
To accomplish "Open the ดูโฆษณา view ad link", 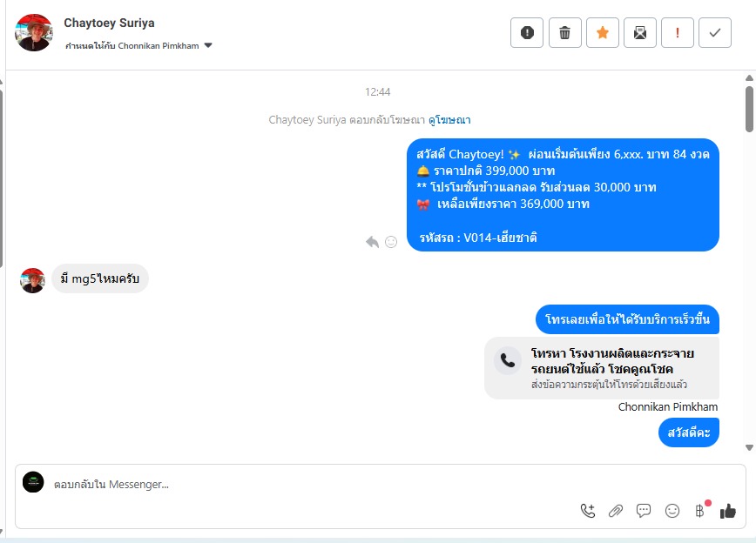I will (449, 119).
